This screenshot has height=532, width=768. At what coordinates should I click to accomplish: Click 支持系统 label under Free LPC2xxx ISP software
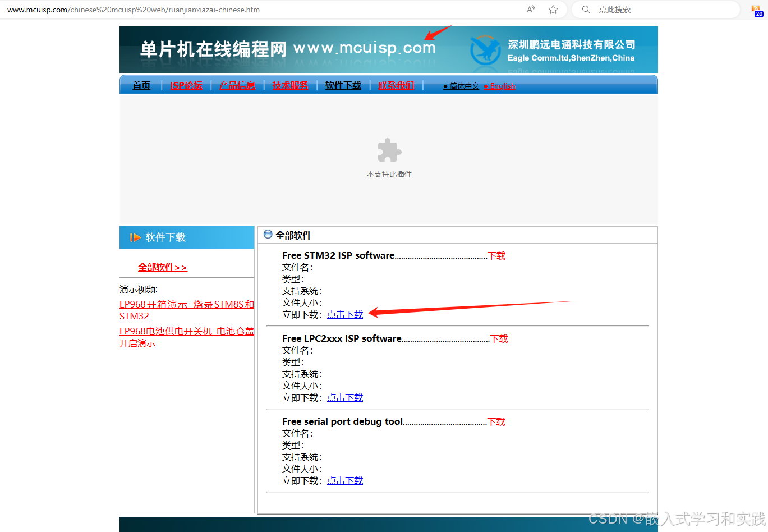coord(302,374)
